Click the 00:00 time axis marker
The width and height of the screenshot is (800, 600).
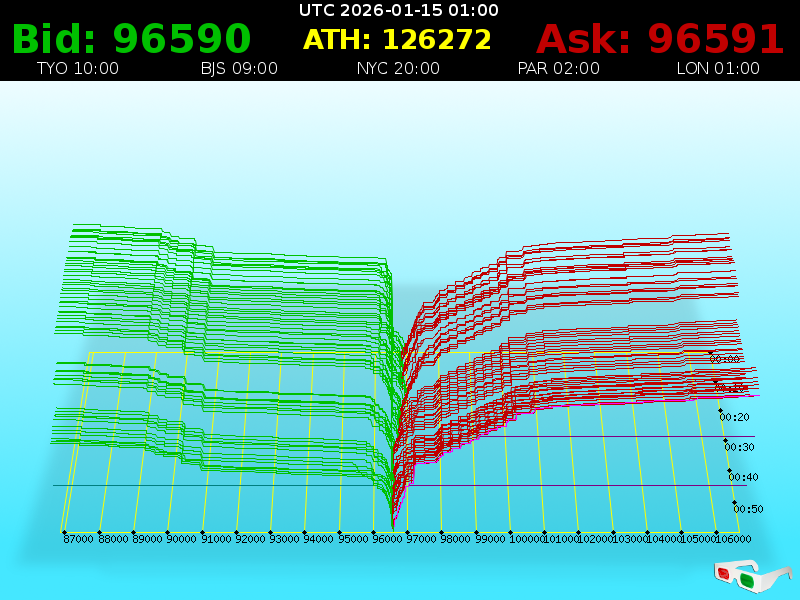tap(725, 359)
